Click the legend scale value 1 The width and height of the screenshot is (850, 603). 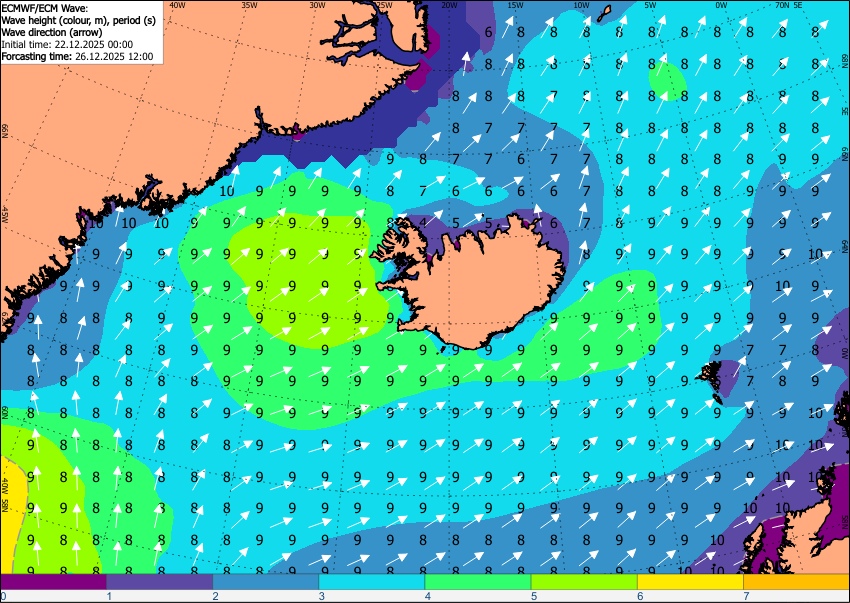point(109,596)
